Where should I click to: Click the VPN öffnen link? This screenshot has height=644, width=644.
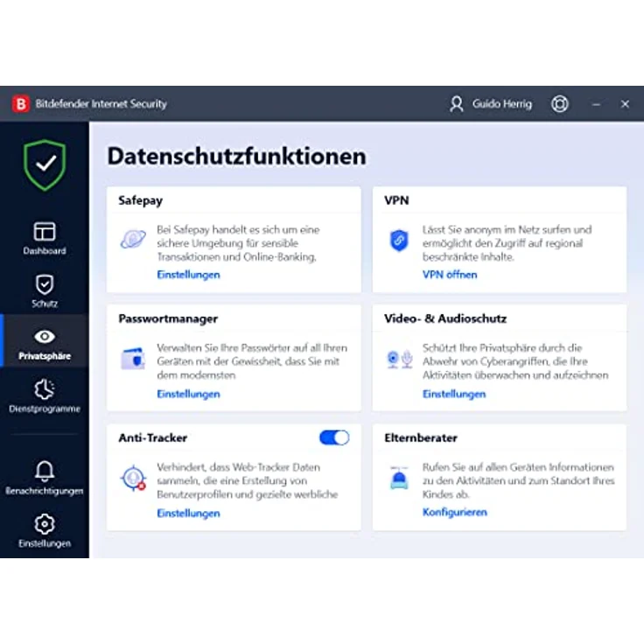[450, 275]
